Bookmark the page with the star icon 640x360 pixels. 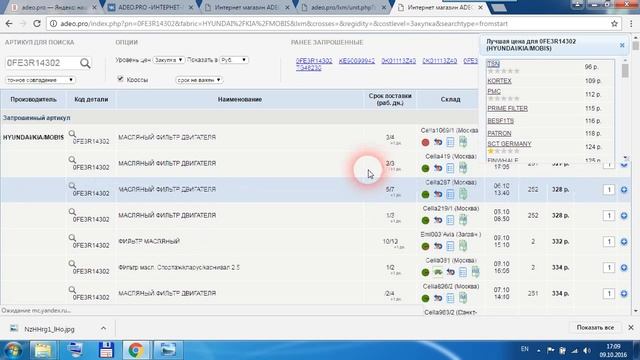coord(614,24)
